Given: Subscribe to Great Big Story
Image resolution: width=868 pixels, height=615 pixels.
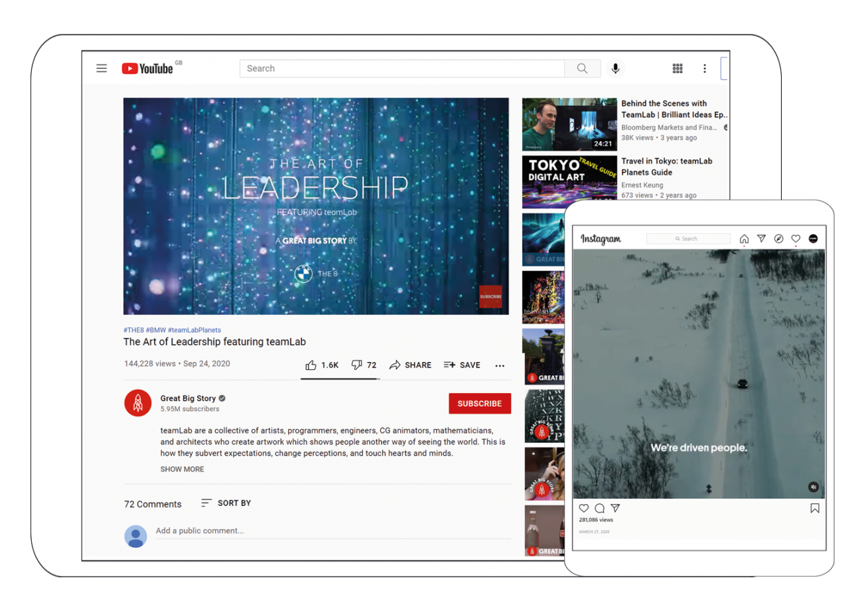Looking at the screenshot, I should (480, 404).
